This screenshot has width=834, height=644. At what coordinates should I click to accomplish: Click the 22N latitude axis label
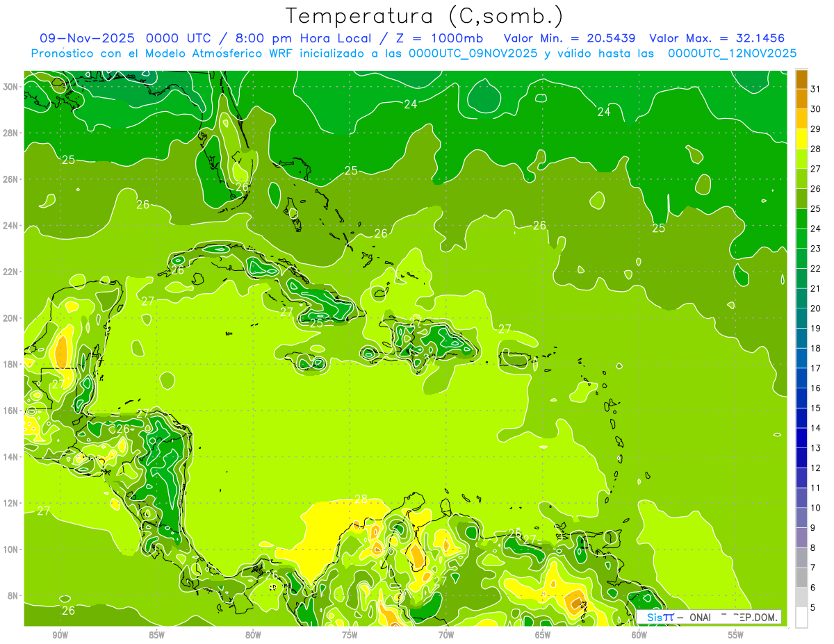(10, 272)
